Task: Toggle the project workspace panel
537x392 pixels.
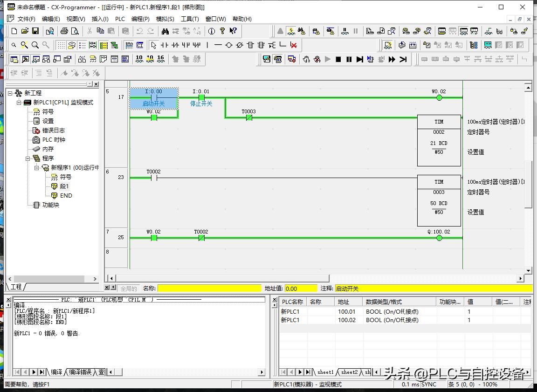Action: 14,59
